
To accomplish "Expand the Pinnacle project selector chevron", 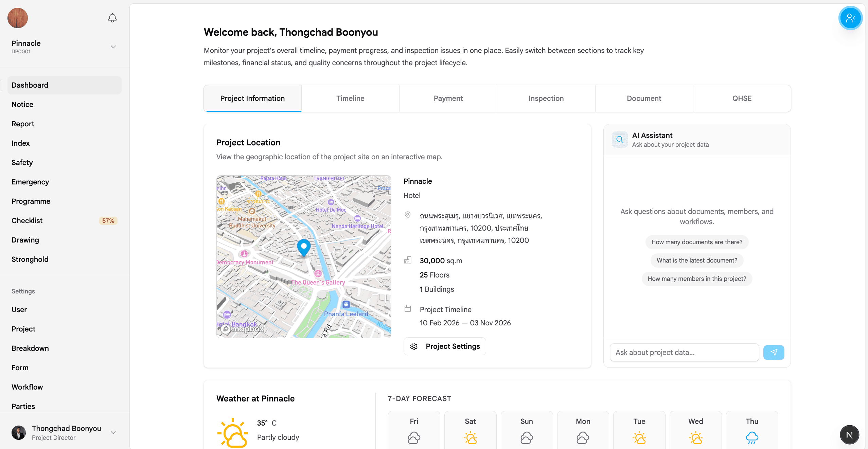I will tap(113, 47).
